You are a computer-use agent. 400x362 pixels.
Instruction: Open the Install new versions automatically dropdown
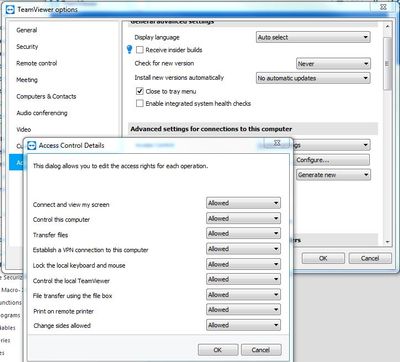[x=313, y=78]
